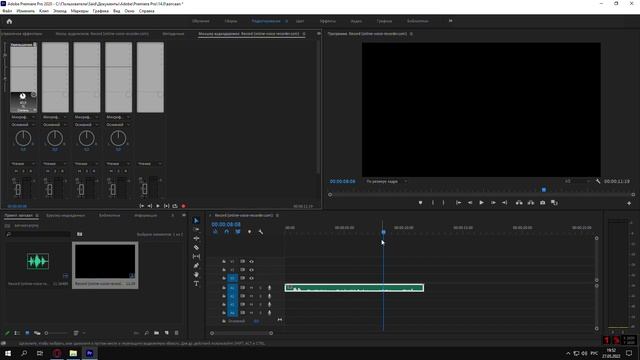The width and height of the screenshot is (640, 360).
Task: Select the green audio clip on the timeline
Action: 354,288
